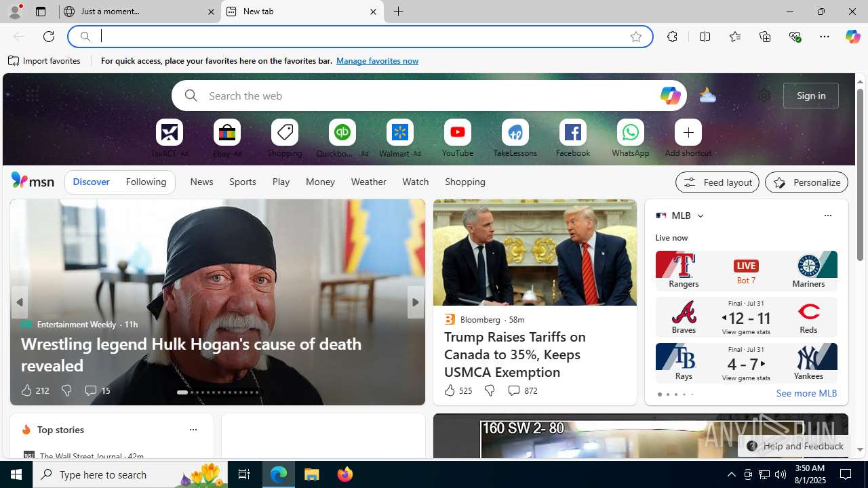Click the page vertical scrollbar thumb
The image size is (868, 488).
click(x=860, y=174)
